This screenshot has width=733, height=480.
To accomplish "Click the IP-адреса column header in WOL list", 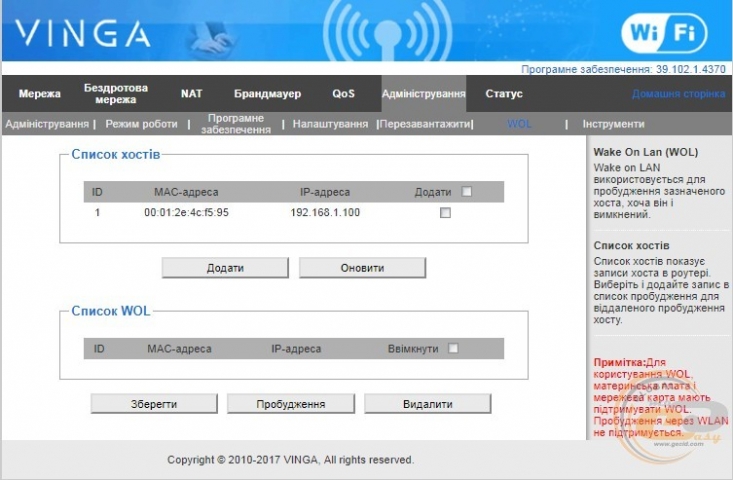I will pyautogui.click(x=296, y=349).
